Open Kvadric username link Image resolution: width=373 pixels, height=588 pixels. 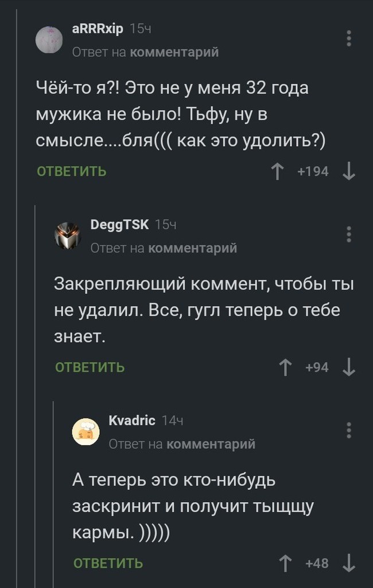point(132,421)
